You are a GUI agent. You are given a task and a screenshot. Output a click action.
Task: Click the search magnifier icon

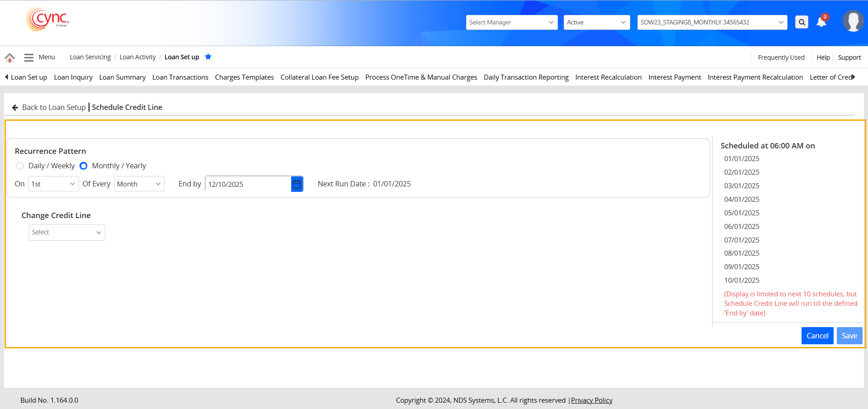click(802, 22)
